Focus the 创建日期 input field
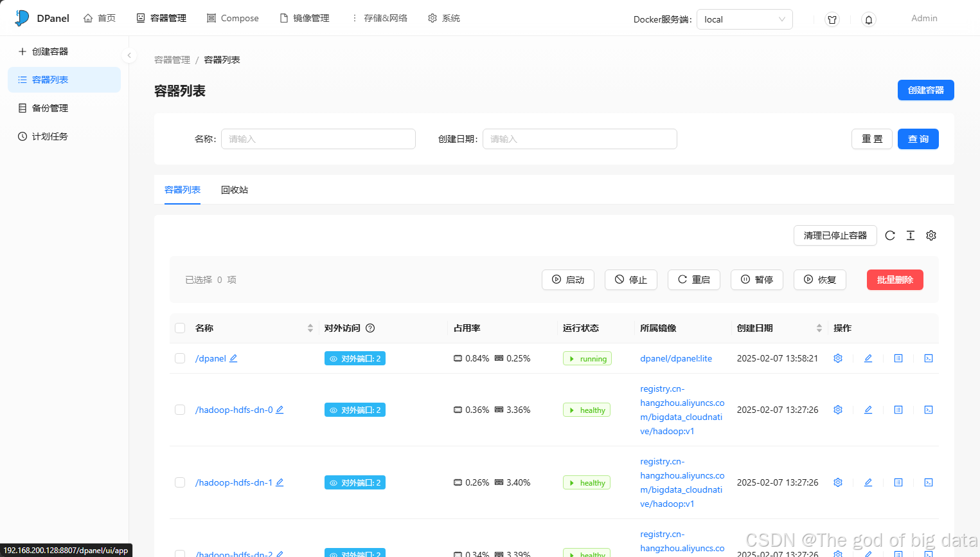This screenshot has width=980, height=557. (x=580, y=139)
